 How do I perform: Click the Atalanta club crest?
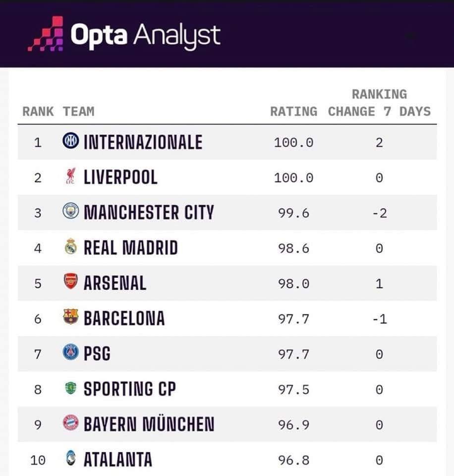point(71,460)
